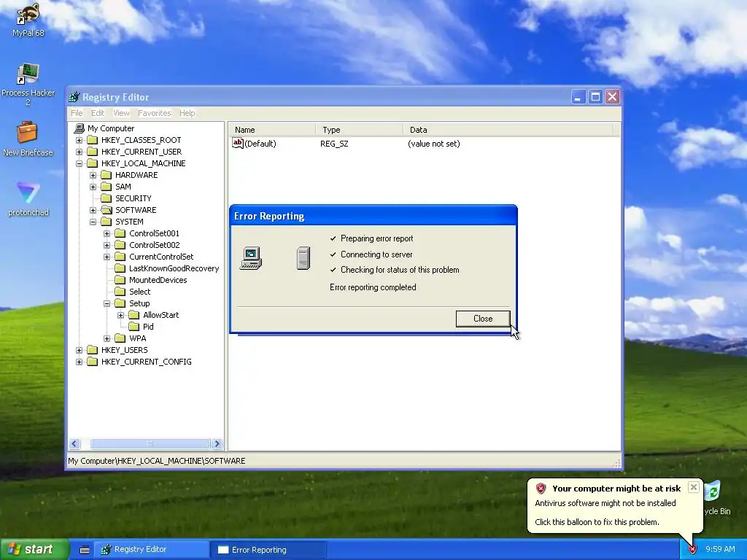Click the tree pane scroll left arrow
This screenshot has height=560, width=747.
[74, 444]
